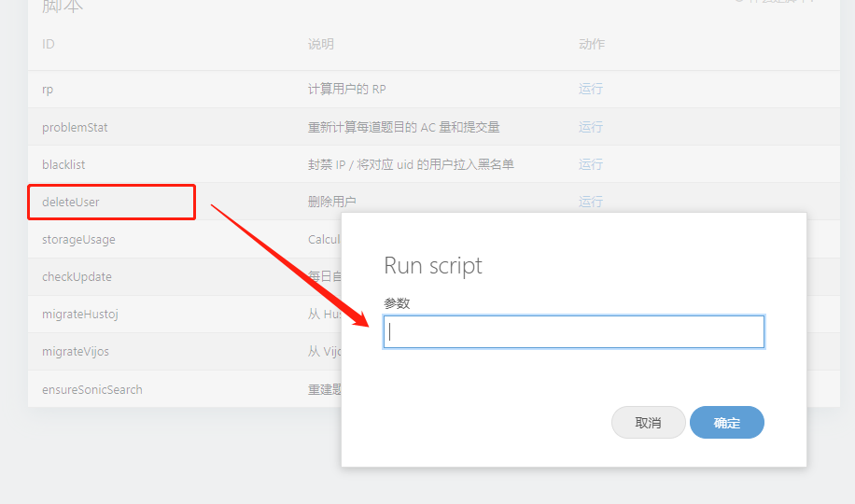Click the 动作 column header

(x=592, y=44)
